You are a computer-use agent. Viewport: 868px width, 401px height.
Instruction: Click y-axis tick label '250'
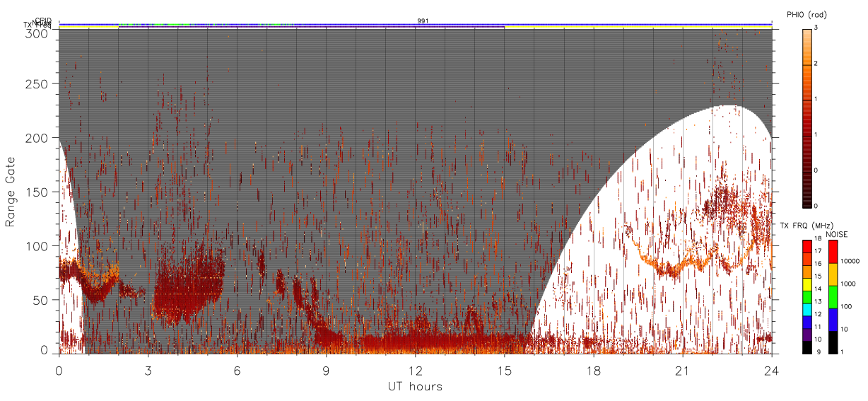pyautogui.click(x=37, y=83)
